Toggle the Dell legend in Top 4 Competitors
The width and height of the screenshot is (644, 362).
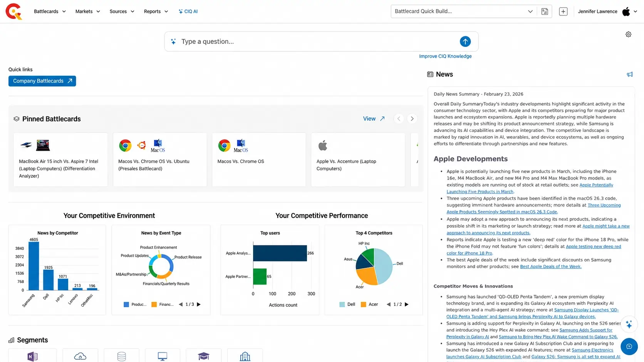pyautogui.click(x=347, y=304)
